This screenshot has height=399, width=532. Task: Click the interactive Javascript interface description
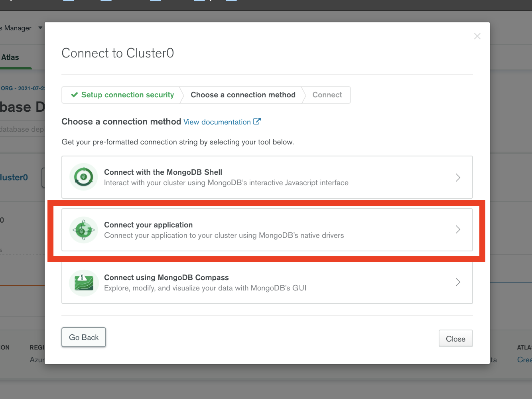(226, 183)
